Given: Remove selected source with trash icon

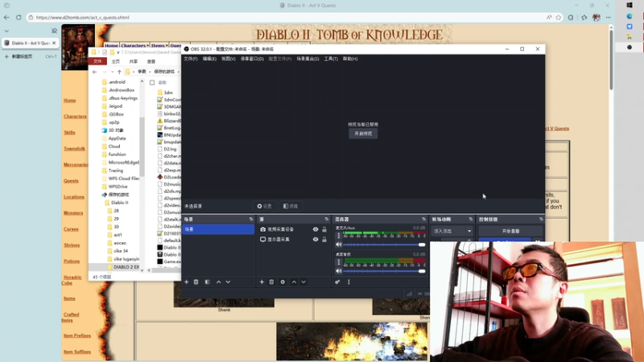Looking at the screenshot, I should coord(271,282).
